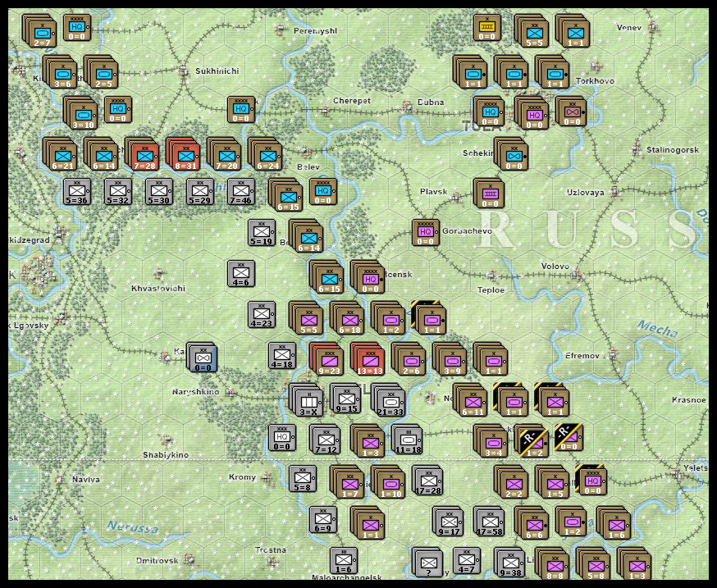Choose the gray infantry counter labeled 5=36
The image size is (717, 588).
[x=76, y=192]
